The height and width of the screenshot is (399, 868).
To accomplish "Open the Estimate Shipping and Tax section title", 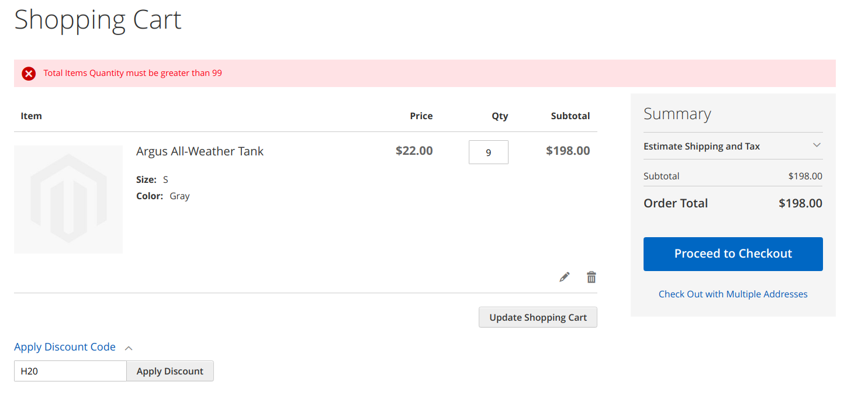I will pyautogui.click(x=701, y=146).
